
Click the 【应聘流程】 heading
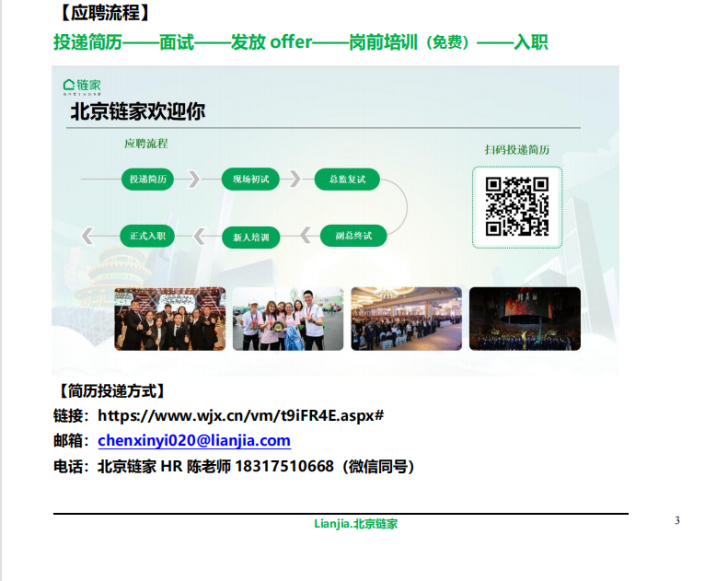105,13
